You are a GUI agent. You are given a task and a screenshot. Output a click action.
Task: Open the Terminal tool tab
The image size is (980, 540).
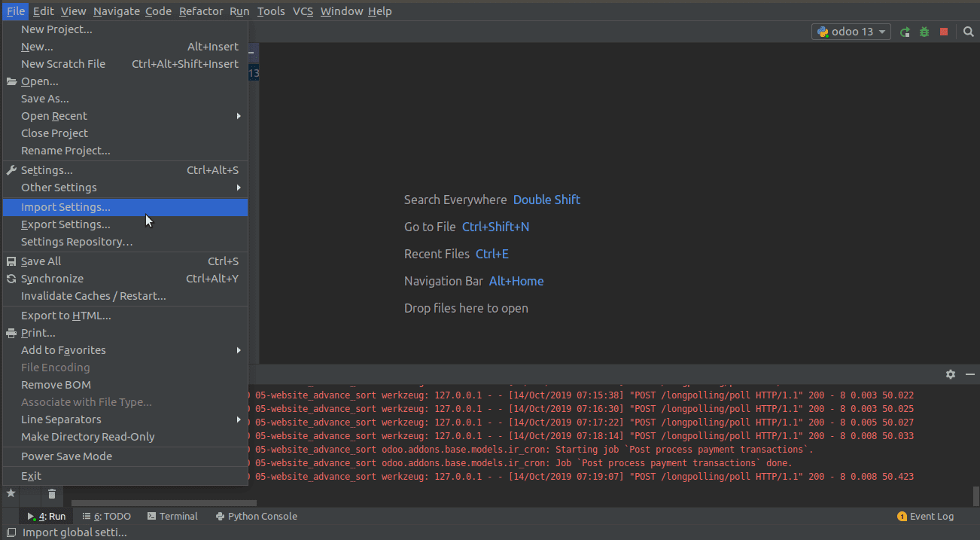coord(172,516)
